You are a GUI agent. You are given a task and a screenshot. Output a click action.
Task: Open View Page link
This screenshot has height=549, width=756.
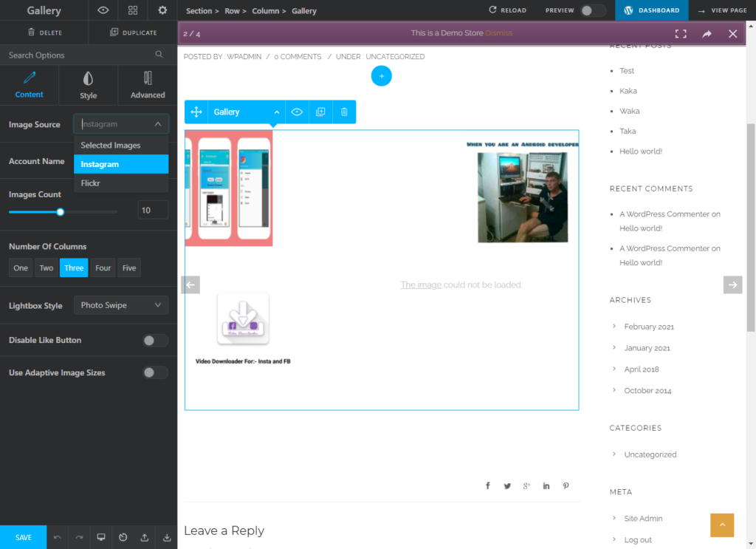pyautogui.click(x=722, y=10)
